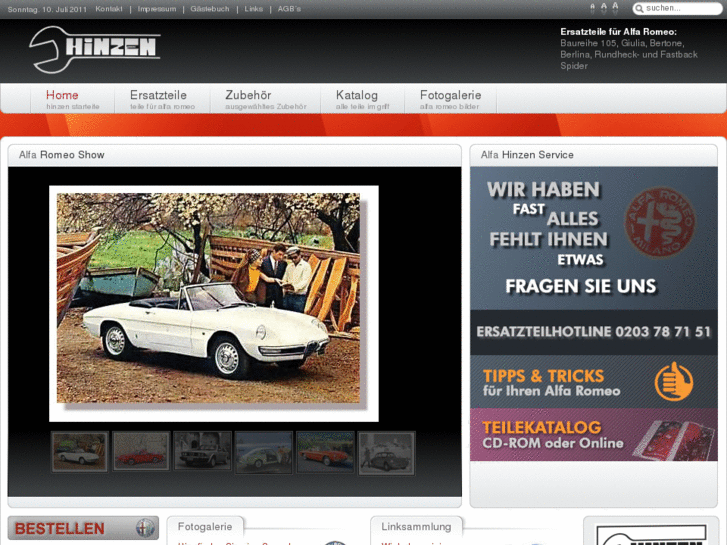Screen dimensions: 727x545
Task: Open the Tipps & Tricks banner
Action: pyautogui.click(x=593, y=382)
